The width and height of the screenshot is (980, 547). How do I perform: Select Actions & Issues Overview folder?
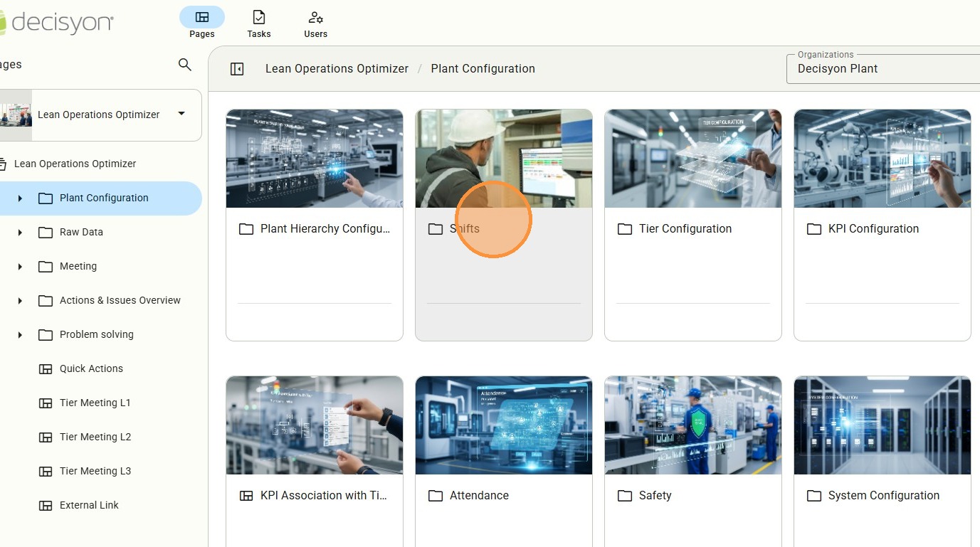coord(120,300)
